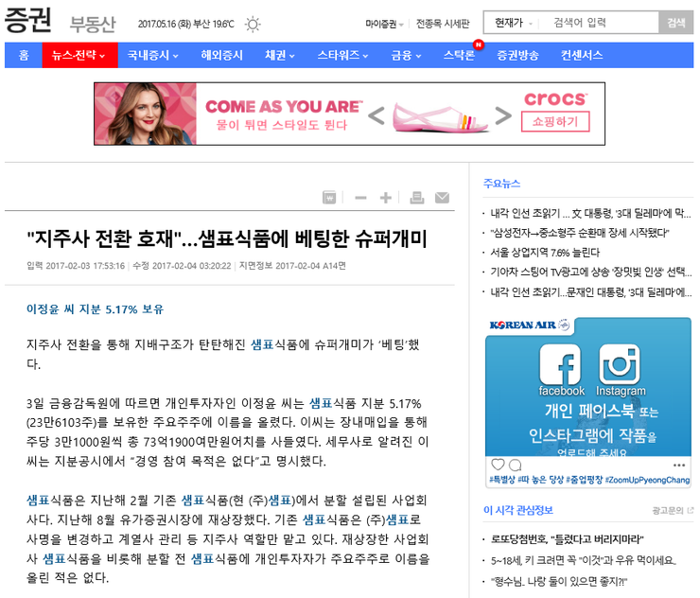The width and height of the screenshot is (700, 598).
Task: Click the 광고문의 link
Action: tap(673, 510)
